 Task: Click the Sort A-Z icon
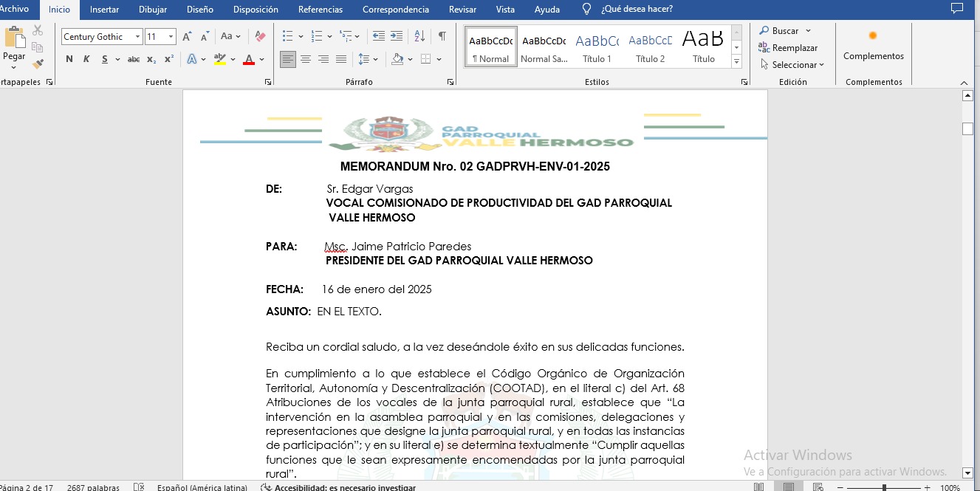[419, 36]
